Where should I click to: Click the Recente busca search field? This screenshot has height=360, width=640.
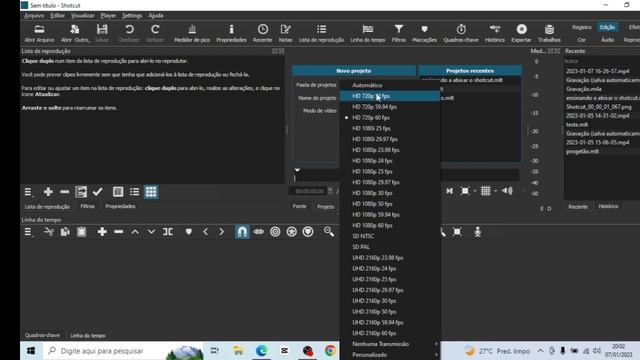coord(602,61)
